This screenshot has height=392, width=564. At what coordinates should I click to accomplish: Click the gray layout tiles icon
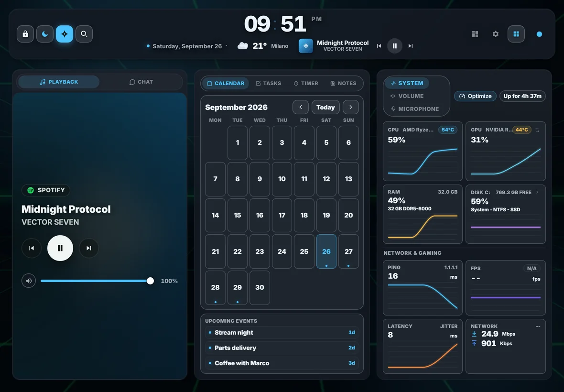tap(475, 34)
